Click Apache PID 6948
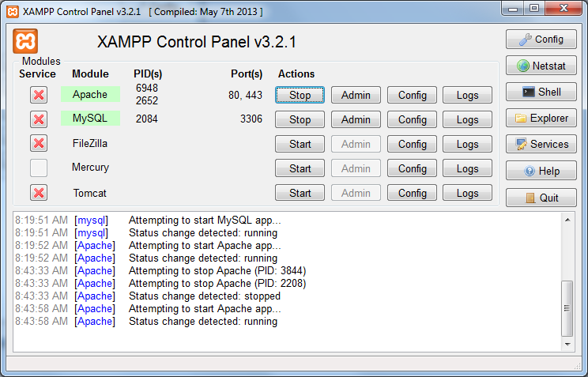This screenshot has width=588, height=377. pyautogui.click(x=147, y=88)
